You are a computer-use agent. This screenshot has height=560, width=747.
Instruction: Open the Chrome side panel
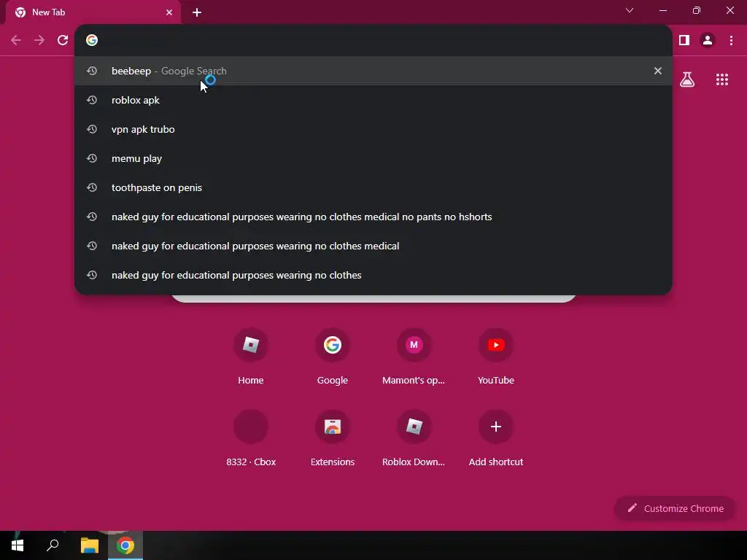pos(684,41)
